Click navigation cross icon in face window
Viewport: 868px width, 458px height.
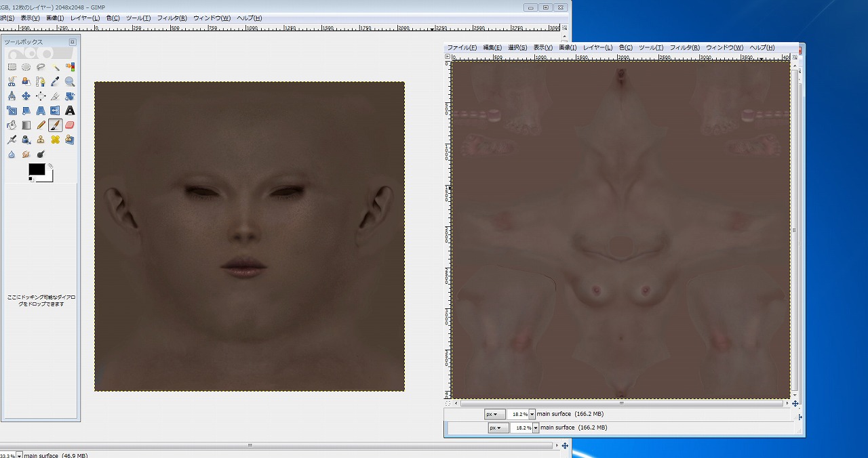point(566,445)
